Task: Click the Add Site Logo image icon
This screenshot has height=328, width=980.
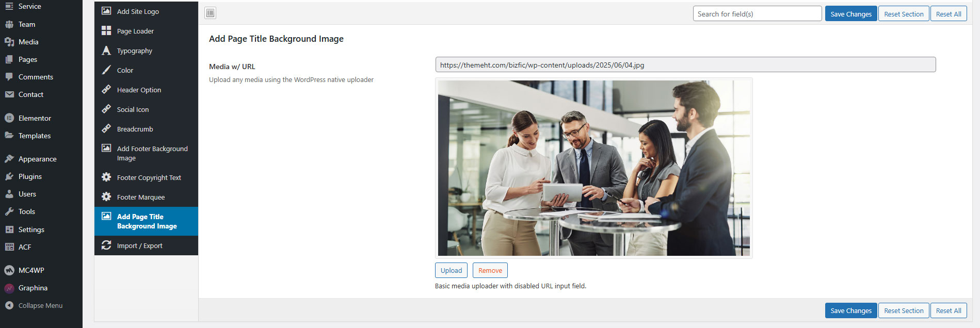Action: point(106,11)
